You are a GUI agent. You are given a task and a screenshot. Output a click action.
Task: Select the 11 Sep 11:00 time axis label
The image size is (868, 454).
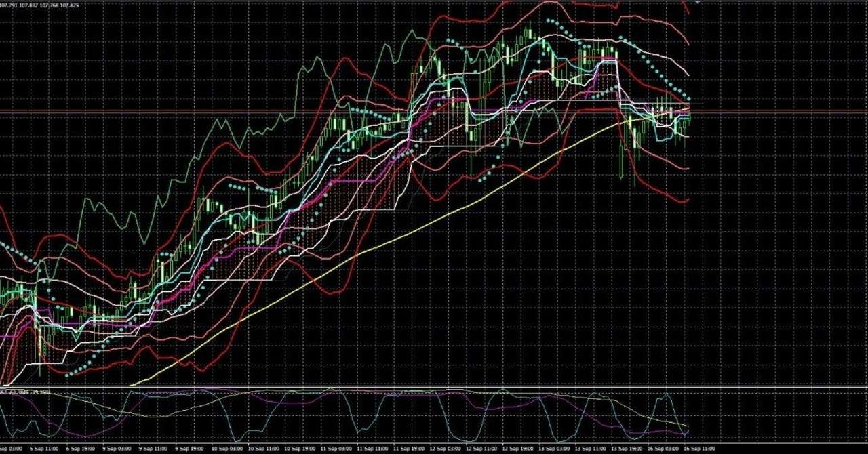click(373, 449)
